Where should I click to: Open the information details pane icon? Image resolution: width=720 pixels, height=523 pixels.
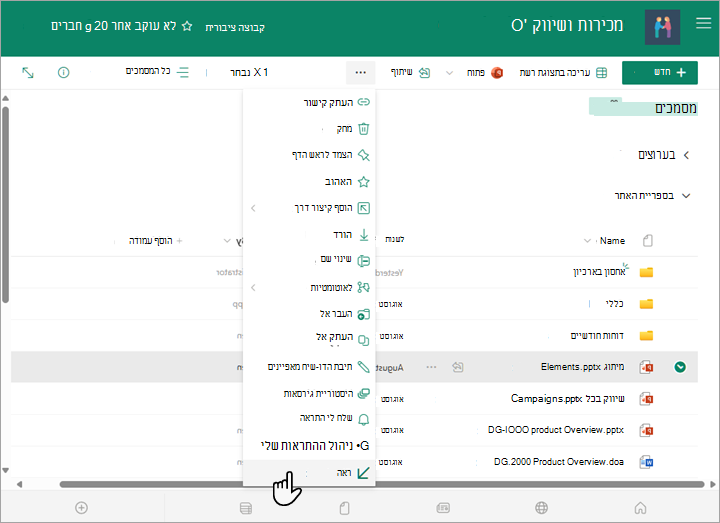[x=63, y=72]
